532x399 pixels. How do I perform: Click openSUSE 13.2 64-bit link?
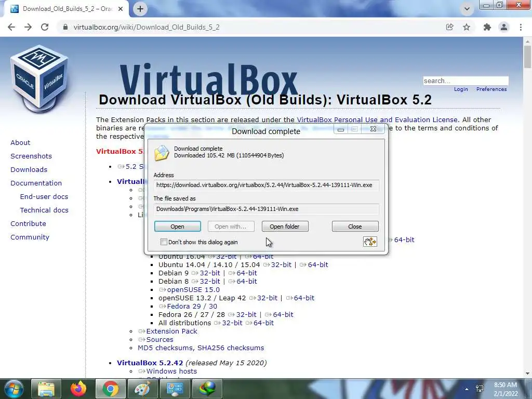point(304,298)
